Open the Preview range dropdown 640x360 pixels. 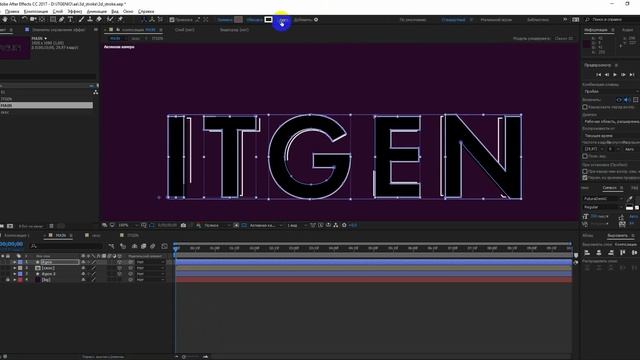click(611, 122)
